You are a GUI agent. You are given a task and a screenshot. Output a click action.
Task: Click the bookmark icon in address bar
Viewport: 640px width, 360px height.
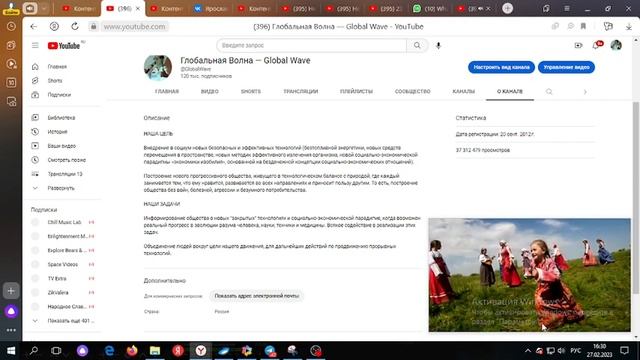(583, 27)
